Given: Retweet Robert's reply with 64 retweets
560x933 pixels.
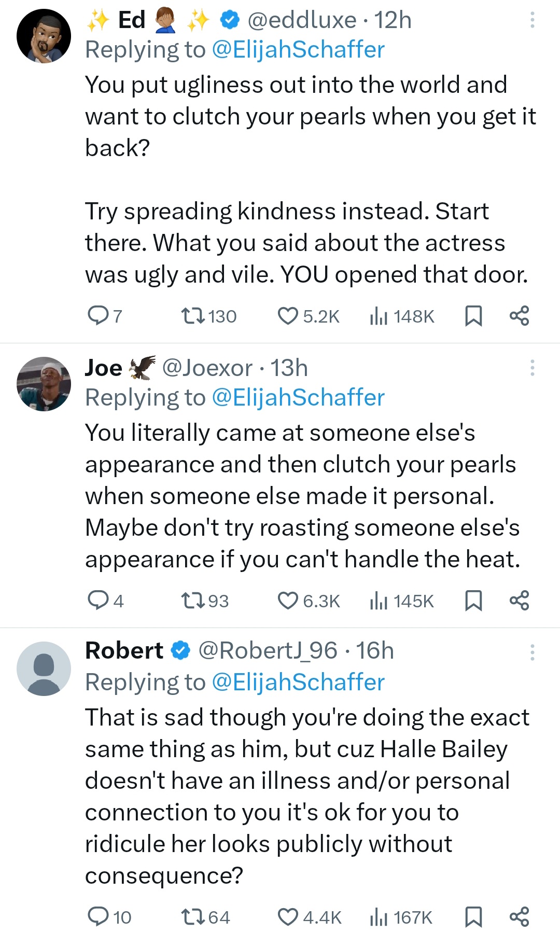Looking at the screenshot, I should coord(192,917).
